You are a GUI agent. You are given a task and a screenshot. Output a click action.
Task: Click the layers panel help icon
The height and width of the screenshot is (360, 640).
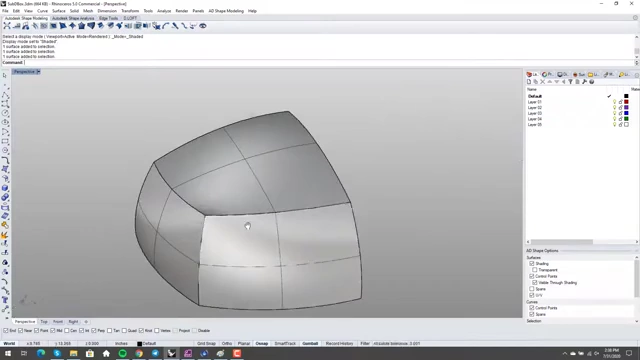(591, 82)
